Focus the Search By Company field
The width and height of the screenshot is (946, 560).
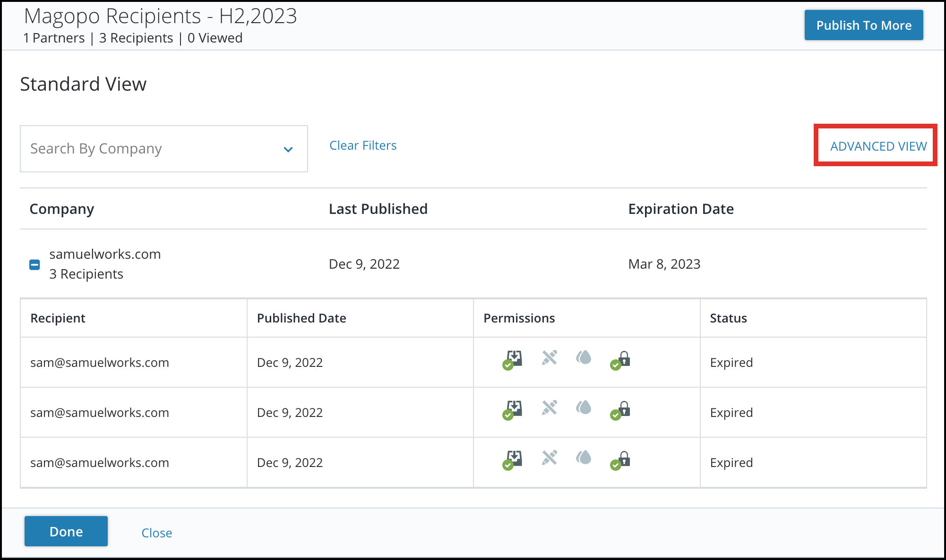point(164,149)
